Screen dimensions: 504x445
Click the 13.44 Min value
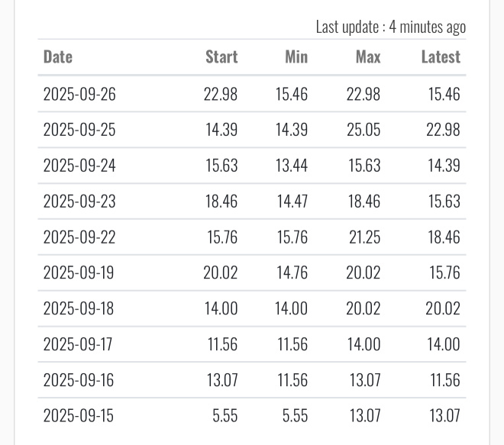(292, 166)
